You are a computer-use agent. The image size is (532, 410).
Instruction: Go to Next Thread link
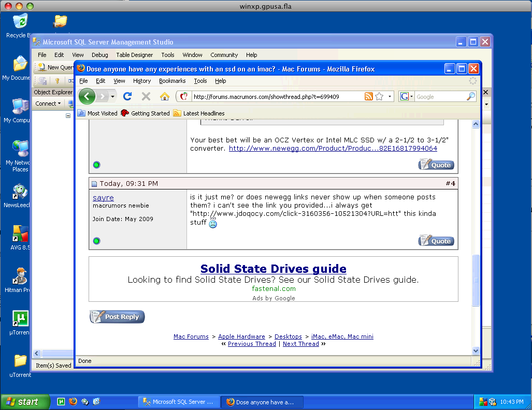pyautogui.click(x=301, y=344)
